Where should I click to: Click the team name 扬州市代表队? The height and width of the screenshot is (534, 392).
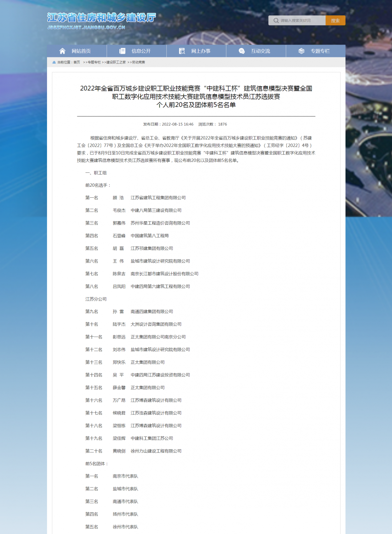tap(125, 514)
